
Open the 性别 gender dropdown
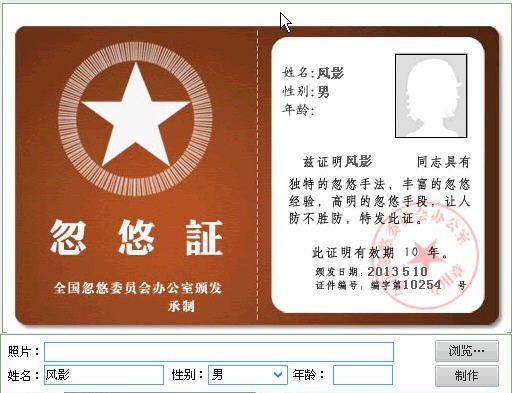point(248,375)
